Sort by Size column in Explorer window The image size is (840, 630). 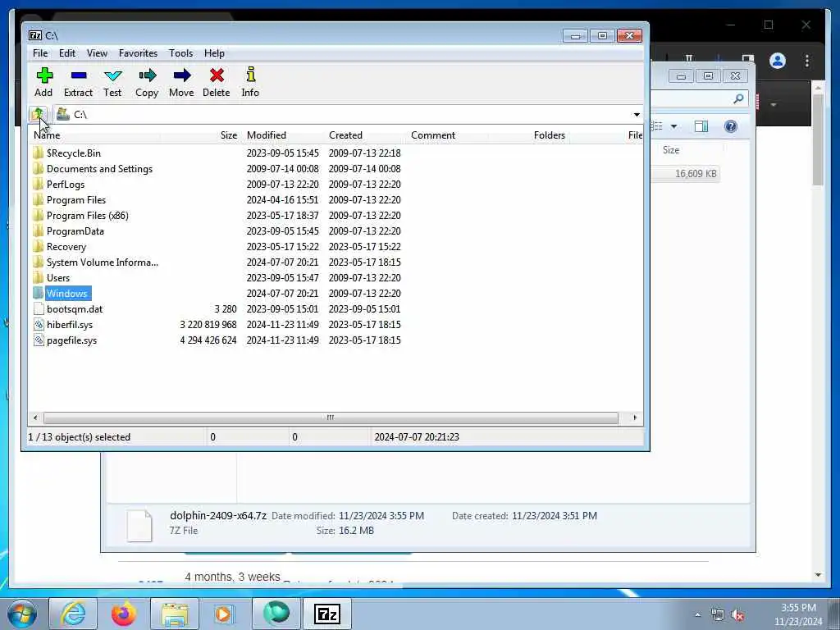(x=671, y=150)
